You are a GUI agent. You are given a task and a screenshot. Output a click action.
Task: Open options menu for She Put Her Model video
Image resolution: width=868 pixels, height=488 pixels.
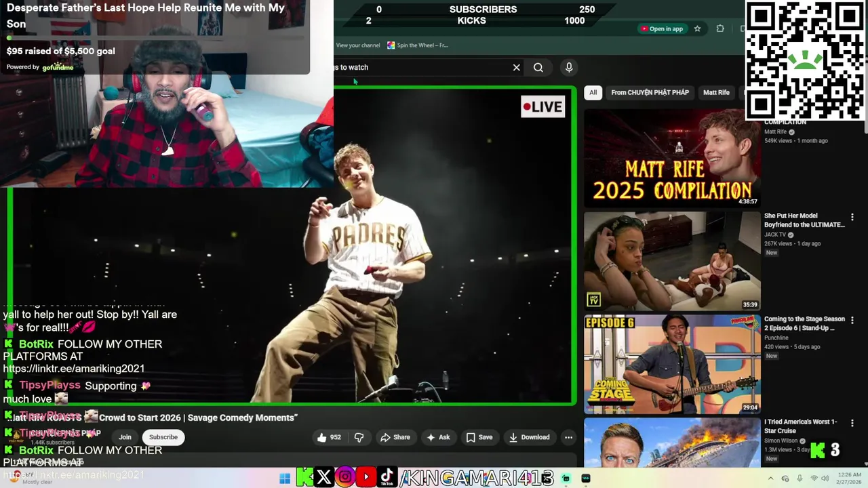coord(852,218)
